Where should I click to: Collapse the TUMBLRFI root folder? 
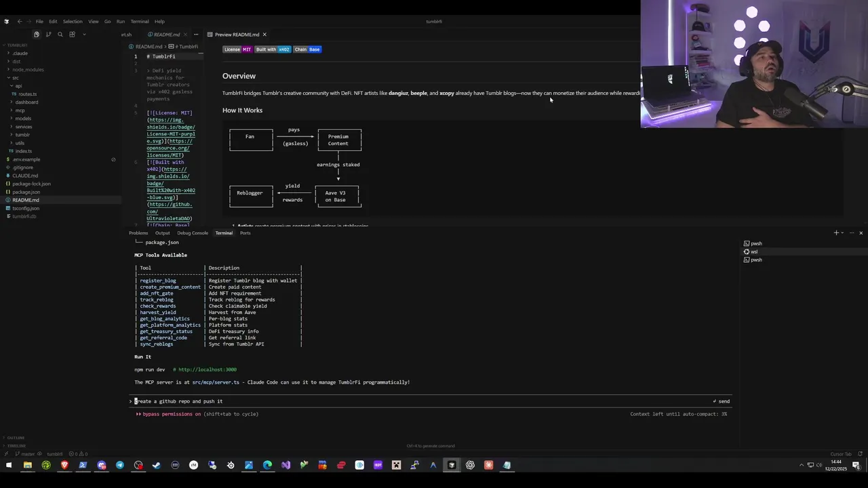coord(17,45)
